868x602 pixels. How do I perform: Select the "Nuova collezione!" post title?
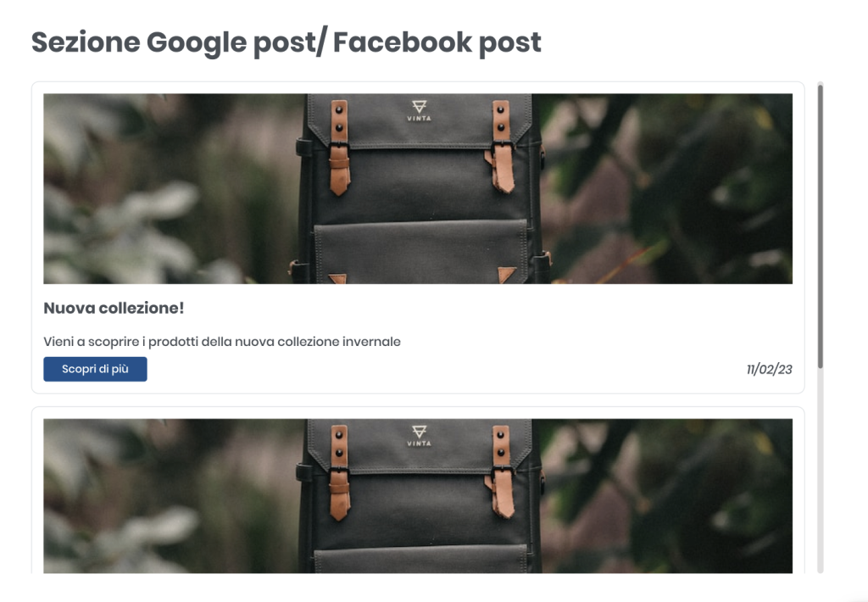click(114, 308)
